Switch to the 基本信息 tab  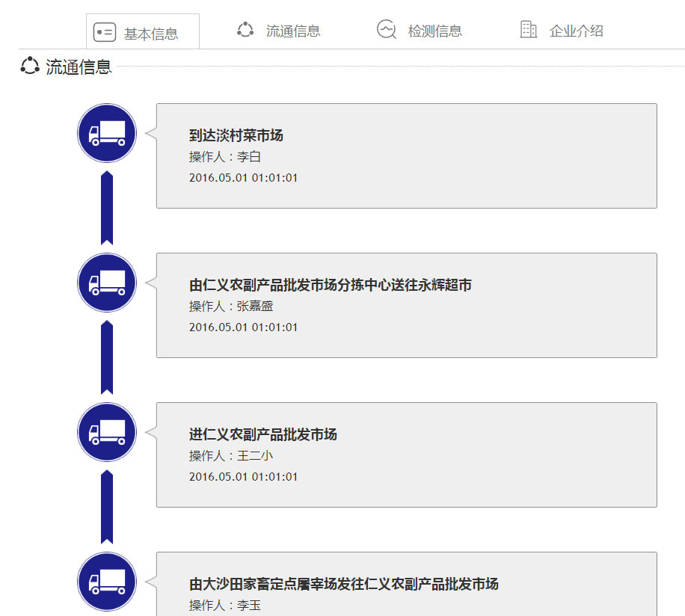150,34
